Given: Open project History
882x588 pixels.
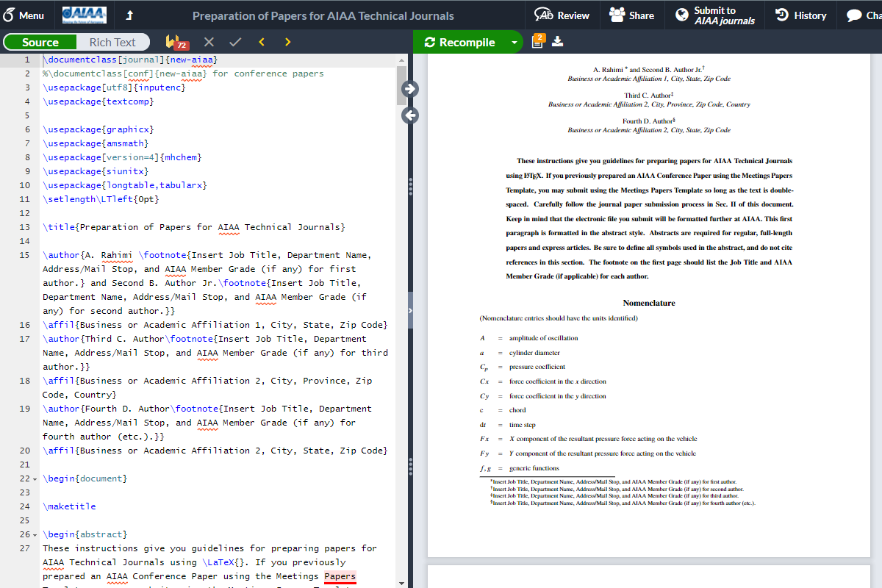Looking at the screenshot, I should tap(801, 15).
